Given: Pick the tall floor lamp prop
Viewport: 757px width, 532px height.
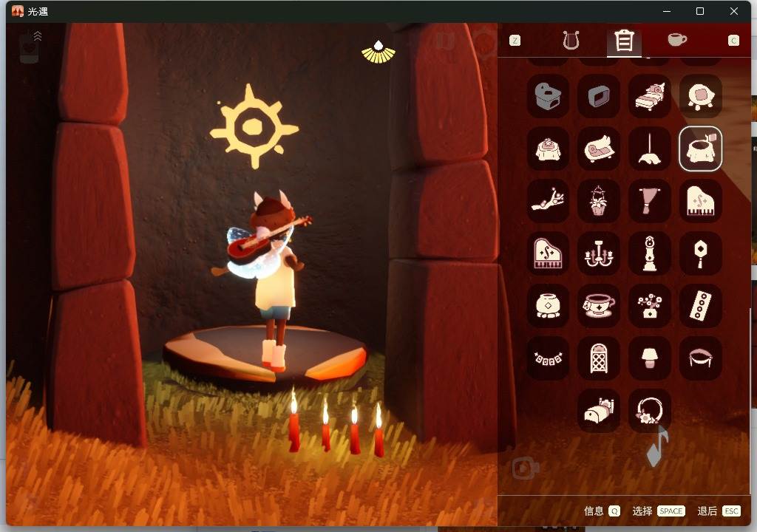Looking at the screenshot, I should (x=650, y=149).
